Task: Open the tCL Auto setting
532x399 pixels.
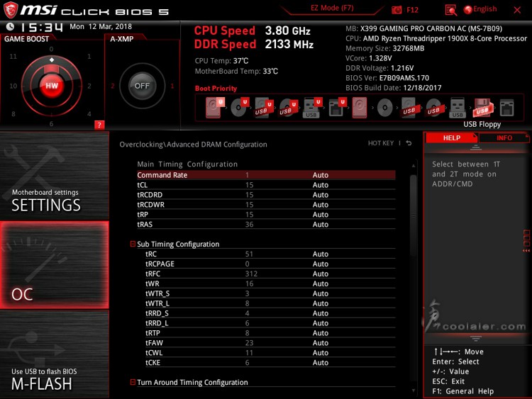Action: tap(321, 185)
